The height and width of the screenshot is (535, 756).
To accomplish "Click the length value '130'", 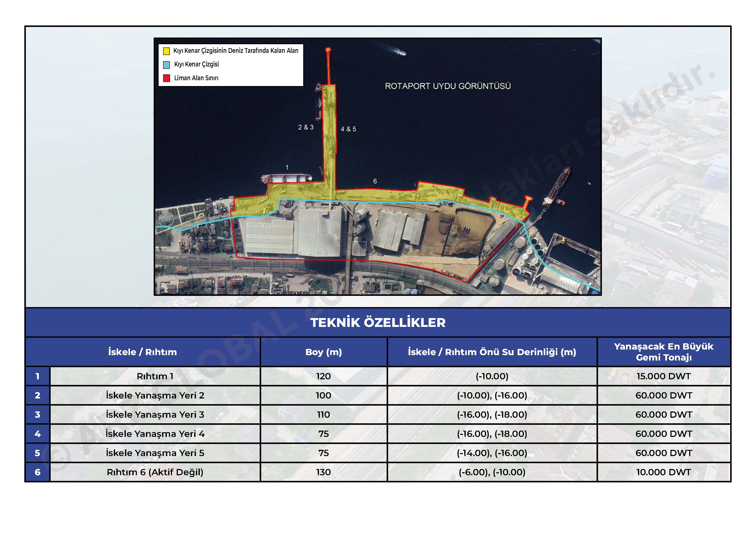I will coord(324,472).
